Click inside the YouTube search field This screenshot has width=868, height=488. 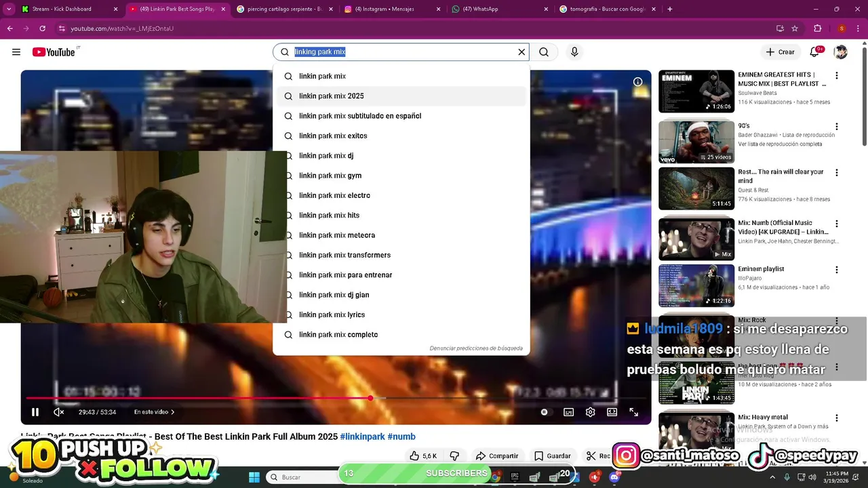(400, 52)
